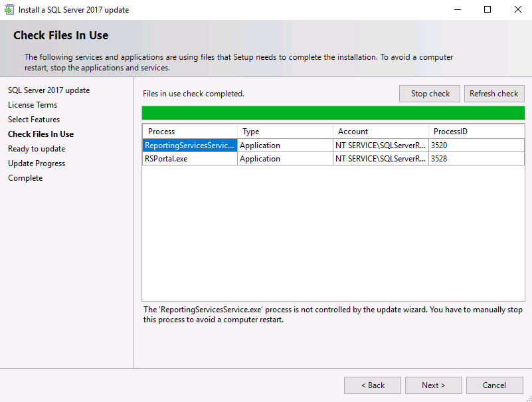Click process ID 3528 cell

coord(476,159)
